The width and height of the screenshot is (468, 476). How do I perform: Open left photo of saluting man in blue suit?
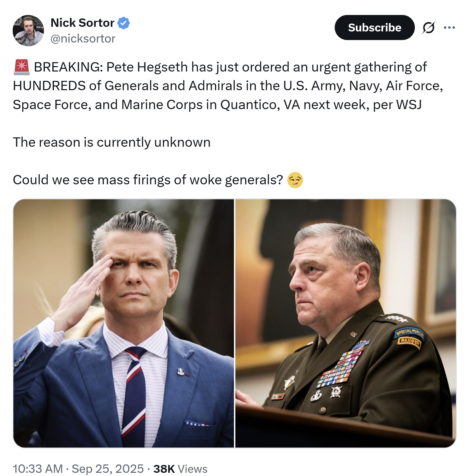[123, 323]
